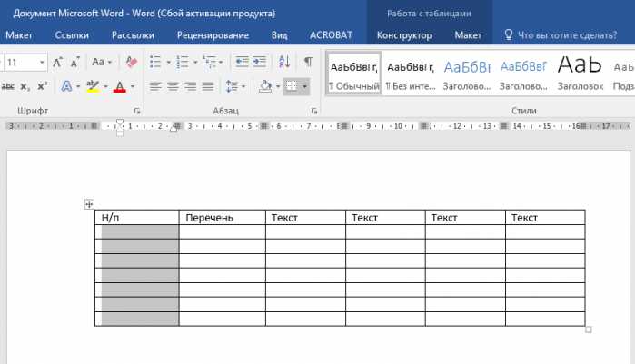Apply text effects with the outlined A icon

pyautogui.click(x=66, y=86)
